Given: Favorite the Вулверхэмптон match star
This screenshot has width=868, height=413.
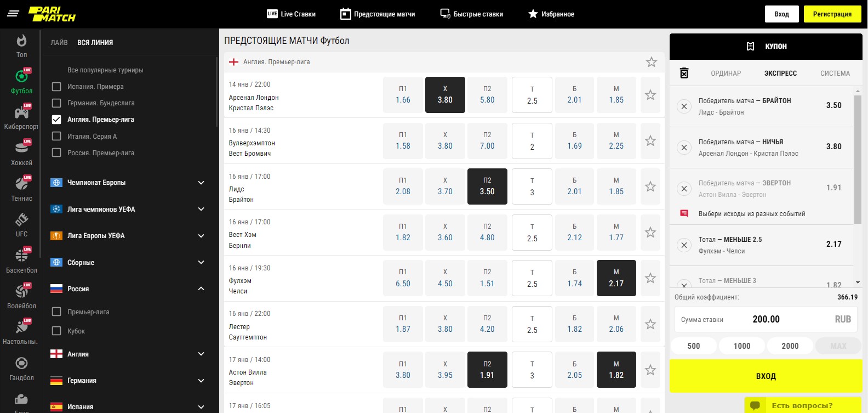Looking at the screenshot, I should tap(650, 141).
